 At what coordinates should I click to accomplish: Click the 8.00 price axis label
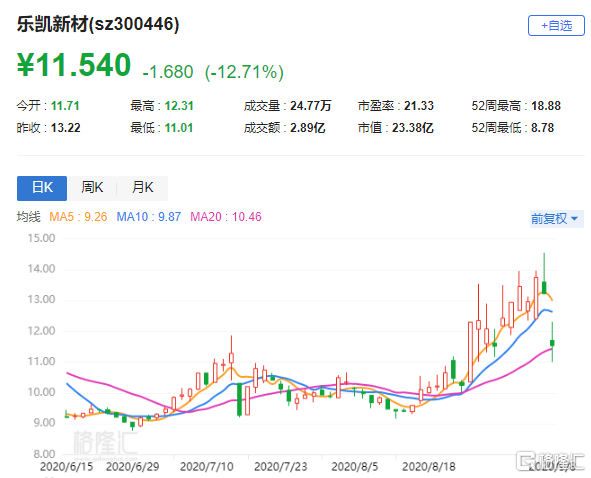44,454
